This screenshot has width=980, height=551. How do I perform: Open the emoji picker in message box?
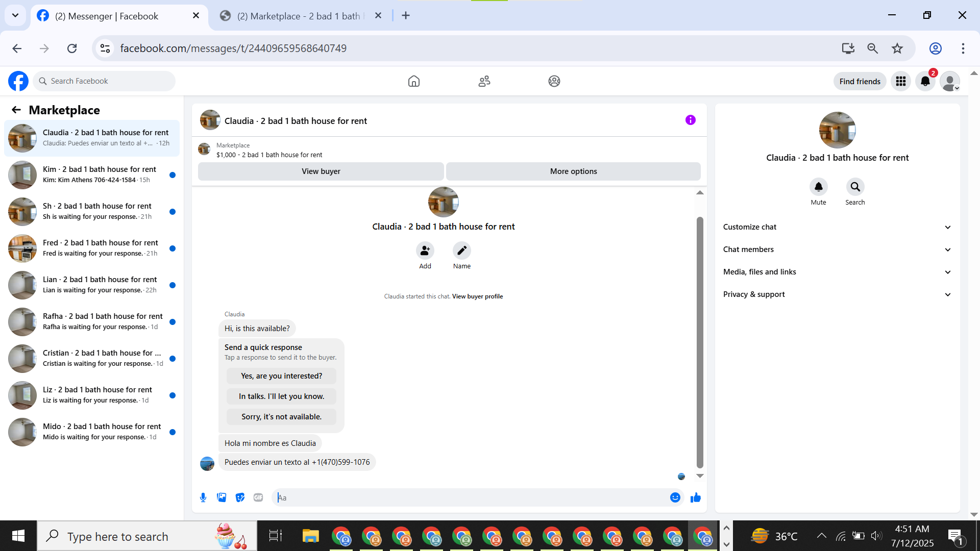pyautogui.click(x=675, y=497)
